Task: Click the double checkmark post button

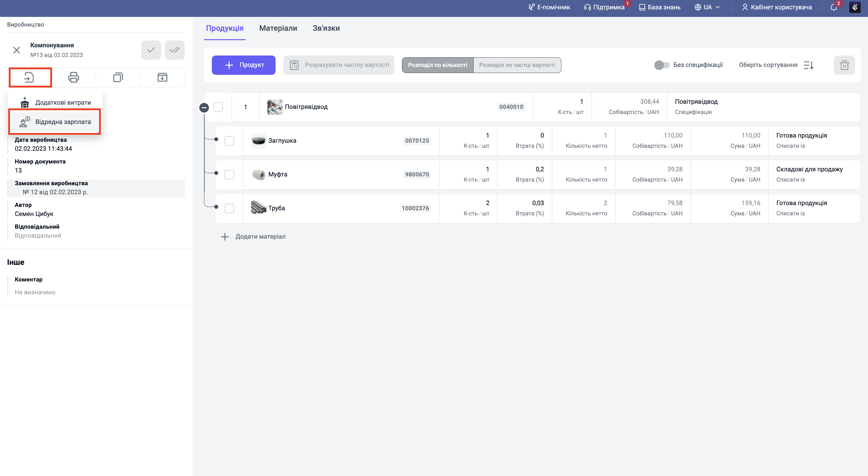Action: tap(174, 50)
